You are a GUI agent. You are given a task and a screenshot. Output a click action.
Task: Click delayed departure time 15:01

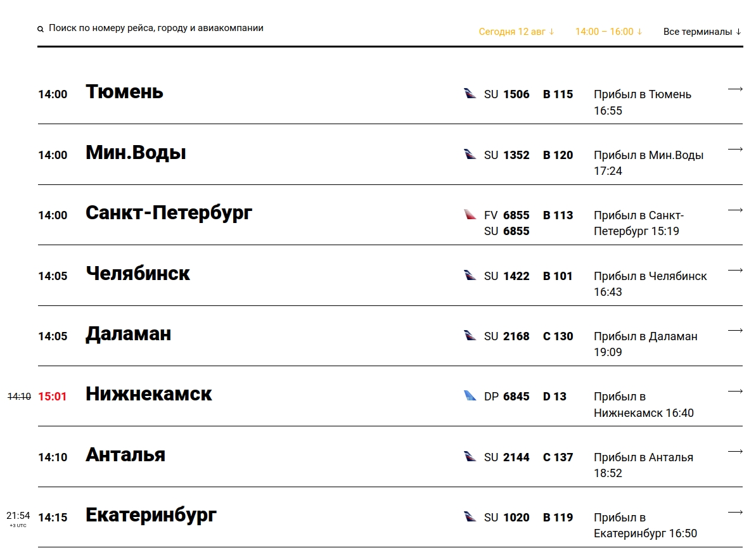pos(52,397)
